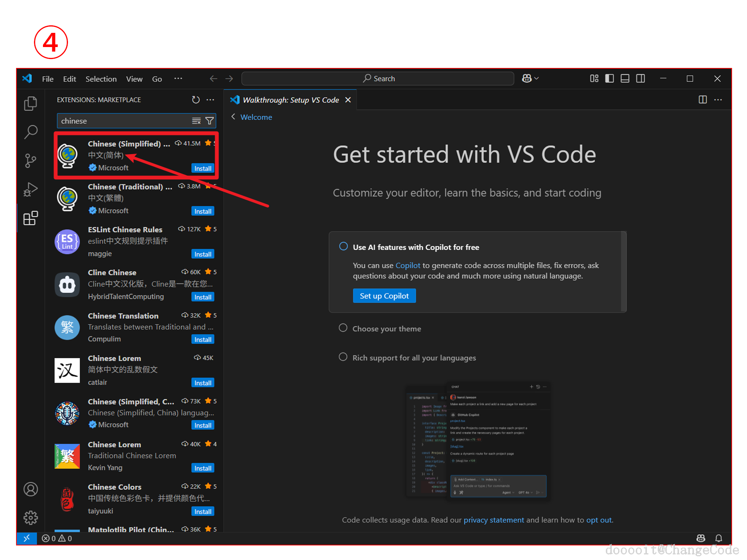
Task: Expand the hidden menu bar items ellipsis
Action: 178,78
